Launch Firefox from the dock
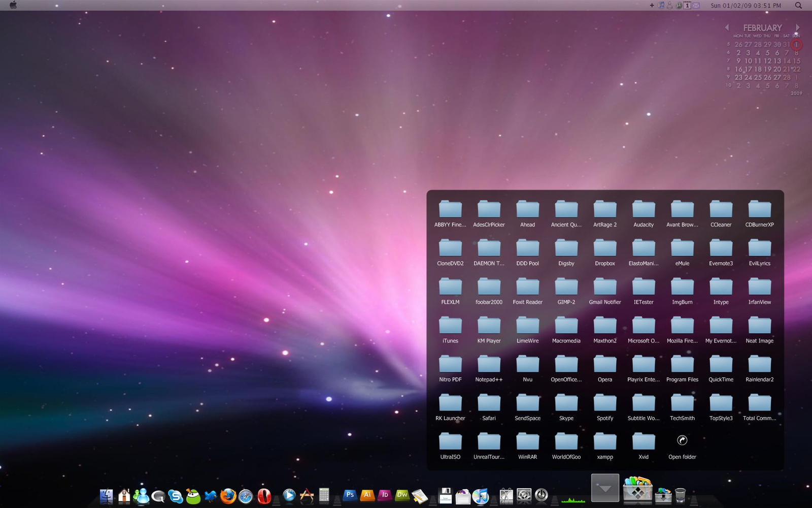This screenshot has height=508, width=812. [228, 496]
